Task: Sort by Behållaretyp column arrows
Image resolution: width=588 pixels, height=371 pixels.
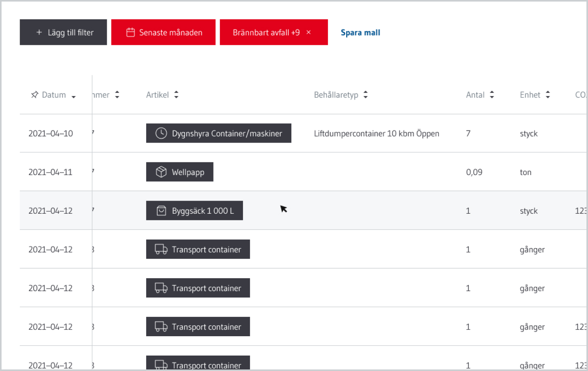Action: point(366,95)
